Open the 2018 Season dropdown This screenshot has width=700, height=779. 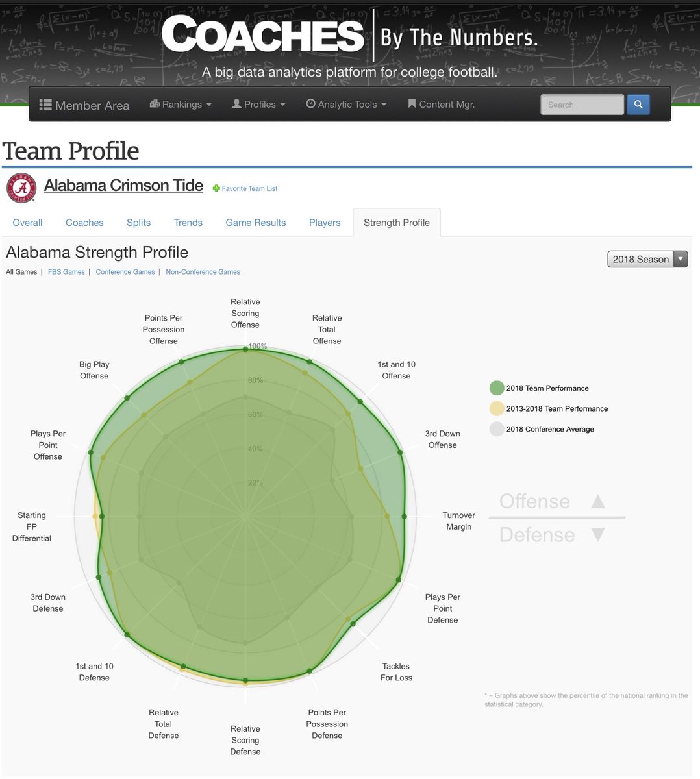647,259
